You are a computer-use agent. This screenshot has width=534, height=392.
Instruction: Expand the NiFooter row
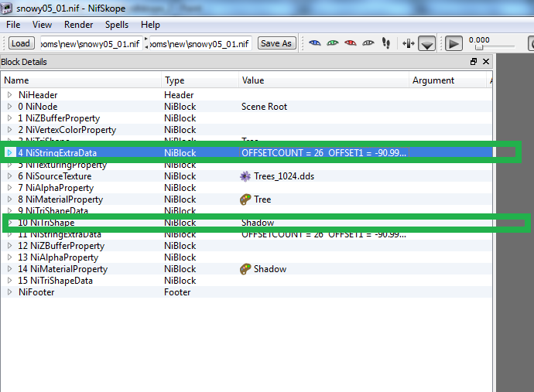click(x=10, y=292)
